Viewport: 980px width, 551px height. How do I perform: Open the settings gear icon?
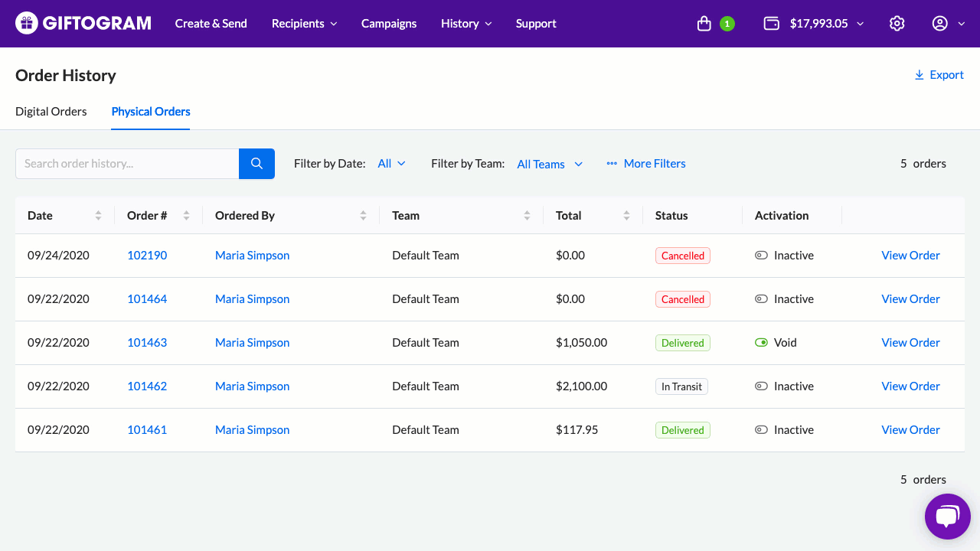coord(897,24)
